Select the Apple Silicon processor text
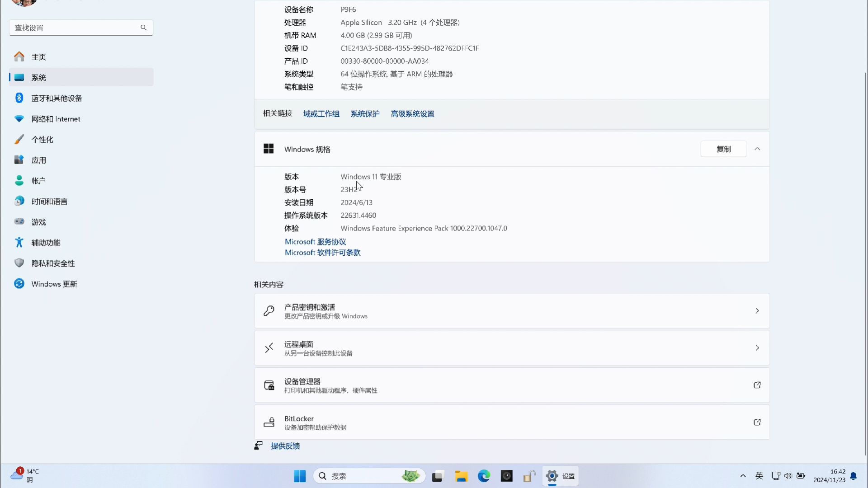This screenshot has width=868, height=488. point(400,23)
